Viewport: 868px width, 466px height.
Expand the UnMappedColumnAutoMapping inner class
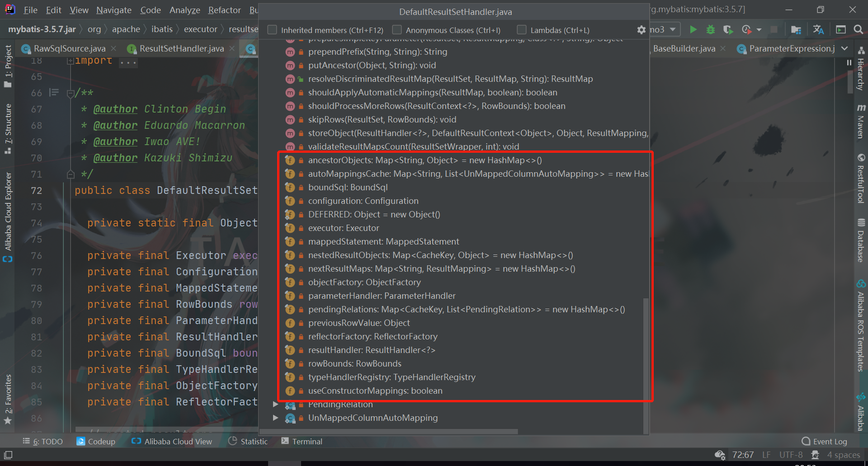[x=275, y=418]
